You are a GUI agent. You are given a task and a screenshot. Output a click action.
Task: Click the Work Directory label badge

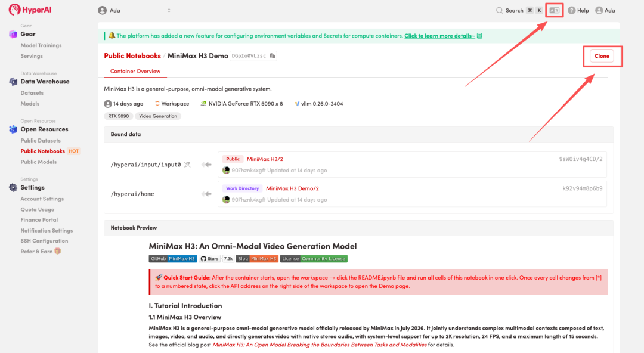[242, 188]
